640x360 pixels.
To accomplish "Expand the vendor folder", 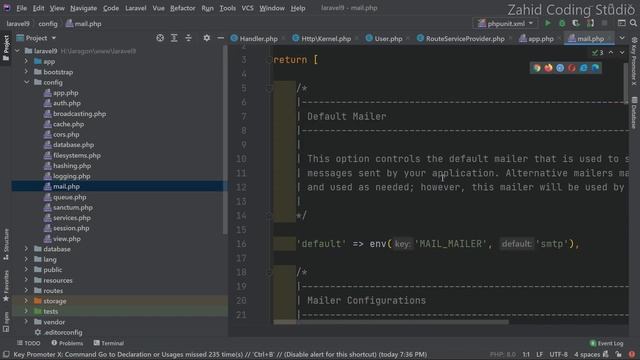I will [27, 322].
